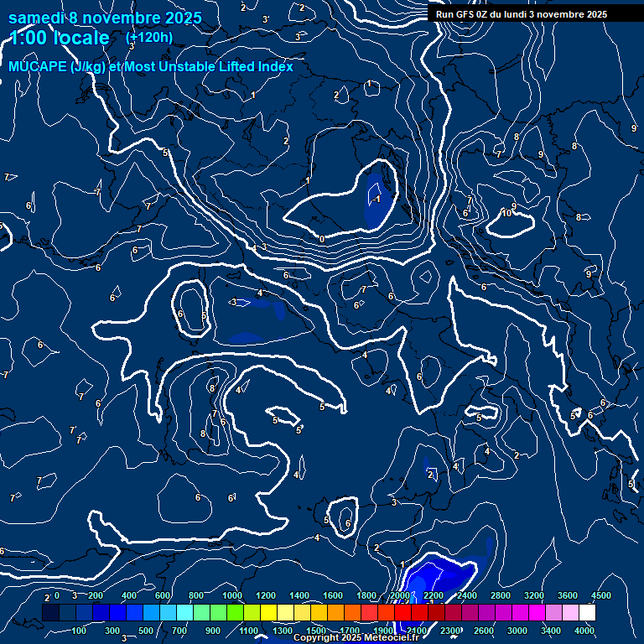This screenshot has height=644, width=644.
Task: Click the 'MUCAPE (J/kg) et Most Unstable Lifted Index' title
Action: (151, 66)
